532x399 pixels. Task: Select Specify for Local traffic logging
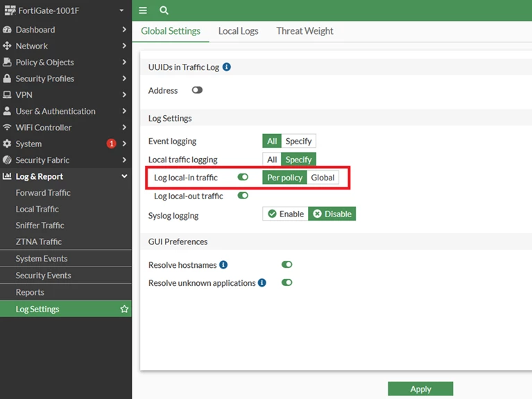coord(298,160)
